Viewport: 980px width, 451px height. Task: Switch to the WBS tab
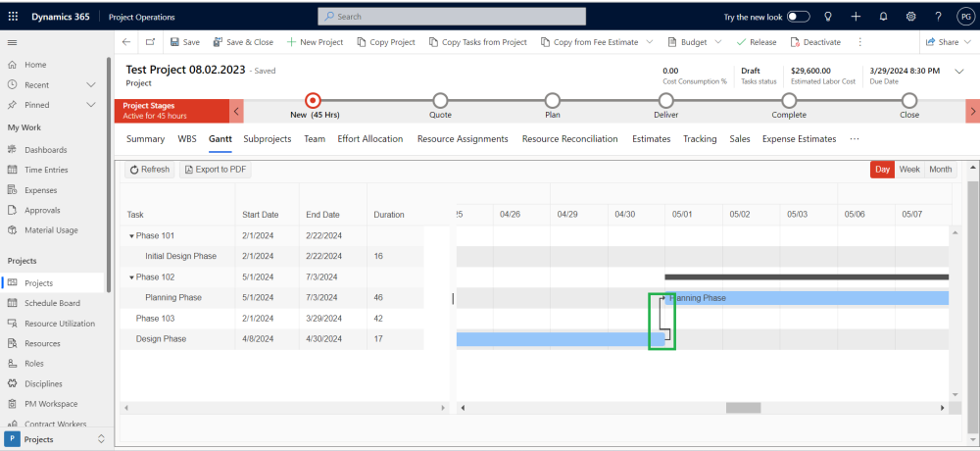coord(187,139)
